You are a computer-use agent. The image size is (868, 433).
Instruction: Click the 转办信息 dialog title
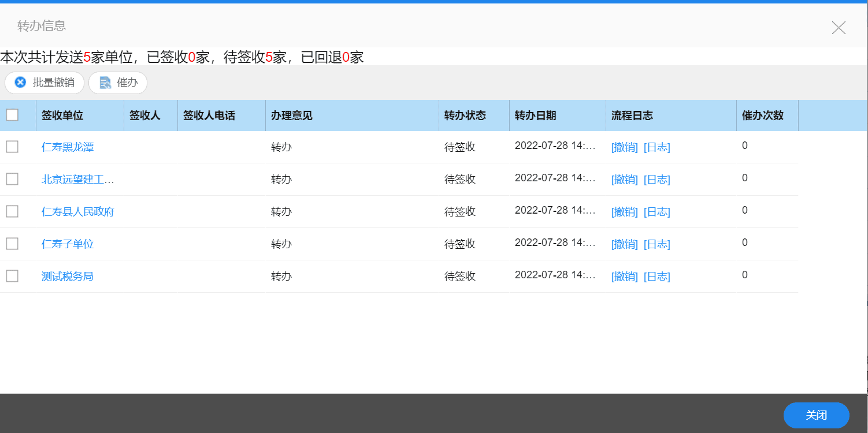(42, 26)
